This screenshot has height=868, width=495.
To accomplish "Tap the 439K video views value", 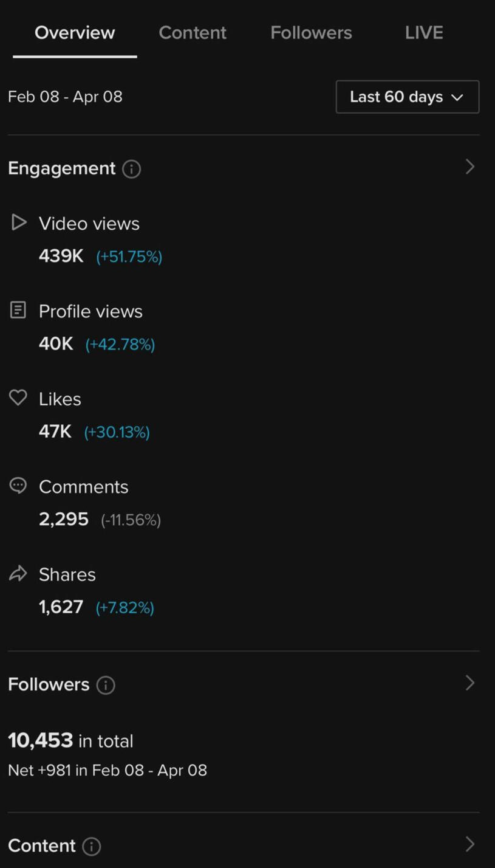I will pos(61,257).
